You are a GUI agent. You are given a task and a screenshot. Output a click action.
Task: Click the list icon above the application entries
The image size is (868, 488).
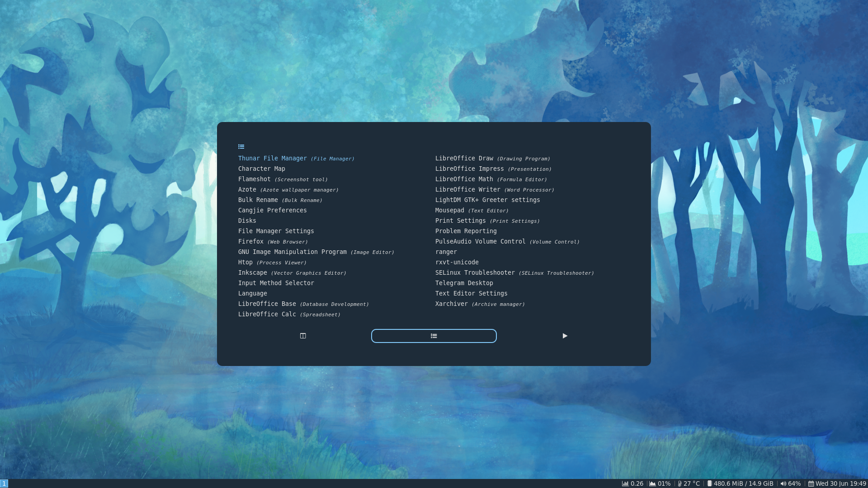pos(241,146)
